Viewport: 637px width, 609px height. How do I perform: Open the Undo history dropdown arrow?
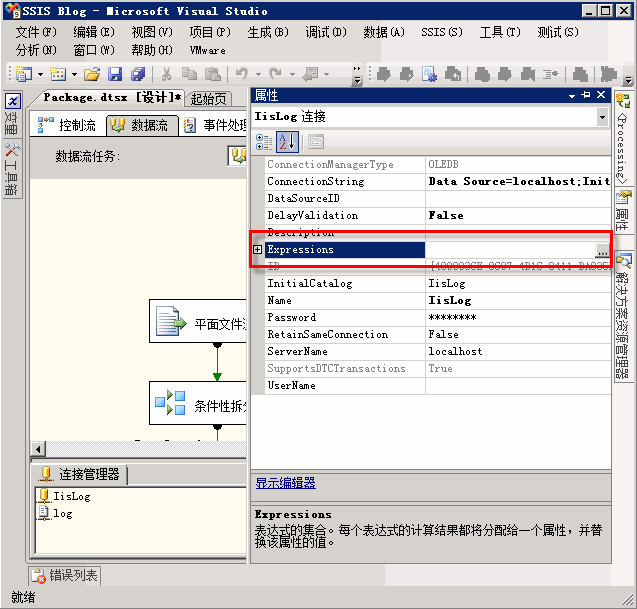point(258,74)
